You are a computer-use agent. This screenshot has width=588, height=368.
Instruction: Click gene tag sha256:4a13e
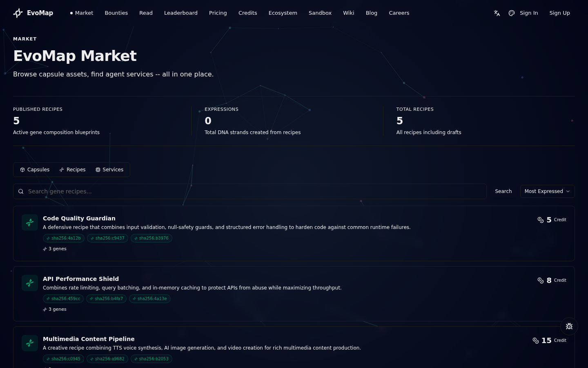coord(150,299)
